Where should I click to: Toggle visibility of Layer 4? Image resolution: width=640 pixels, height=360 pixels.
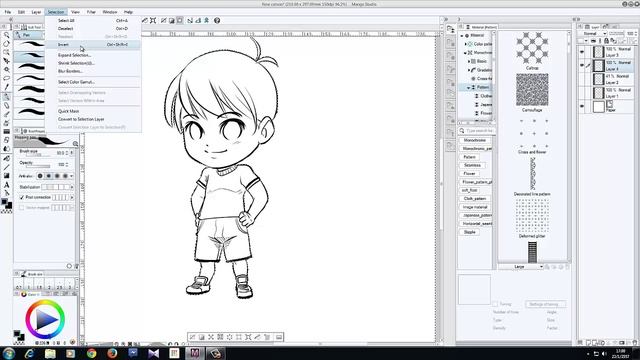(x=582, y=65)
